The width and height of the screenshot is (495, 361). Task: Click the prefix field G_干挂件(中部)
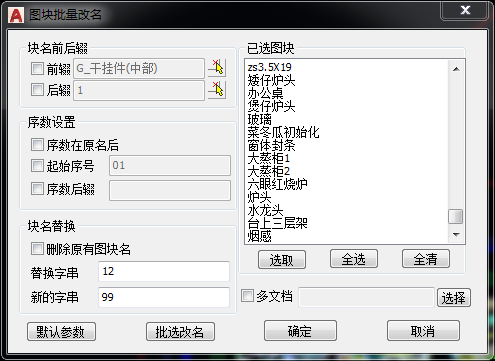point(139,69)
